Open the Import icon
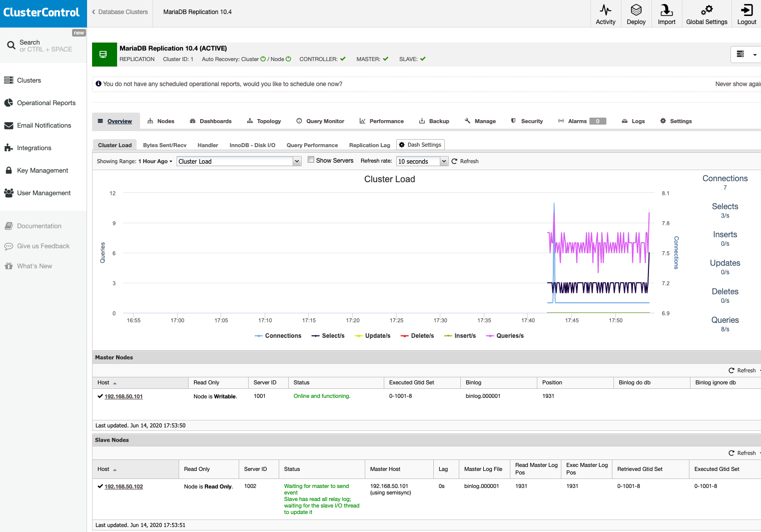Image resolution: width=761 pixels, height=532 pixels. tap(666, 10)
